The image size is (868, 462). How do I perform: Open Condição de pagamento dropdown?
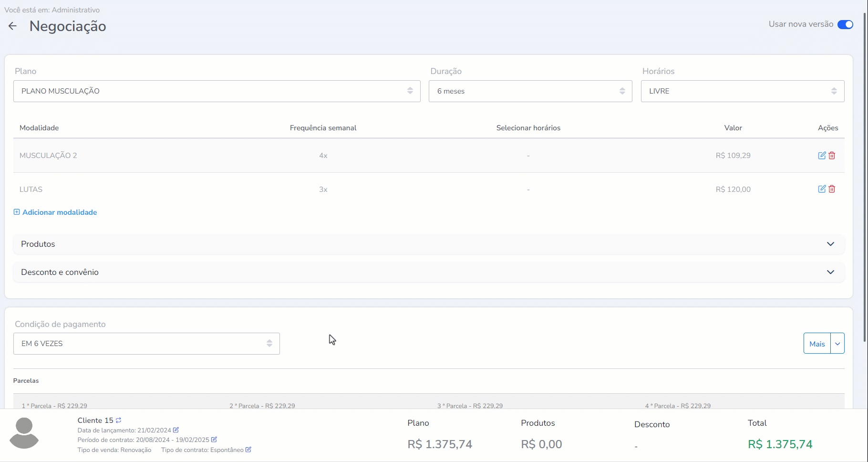click(x=146, y=344)
